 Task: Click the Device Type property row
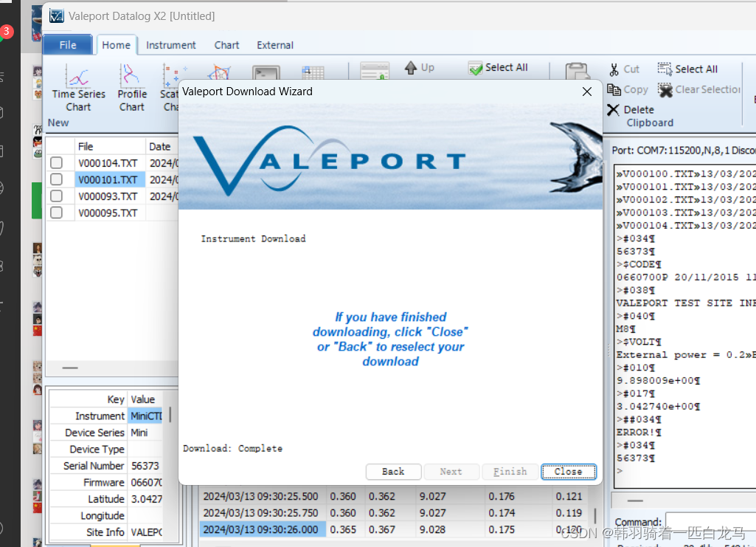click(x=106, y=449)
